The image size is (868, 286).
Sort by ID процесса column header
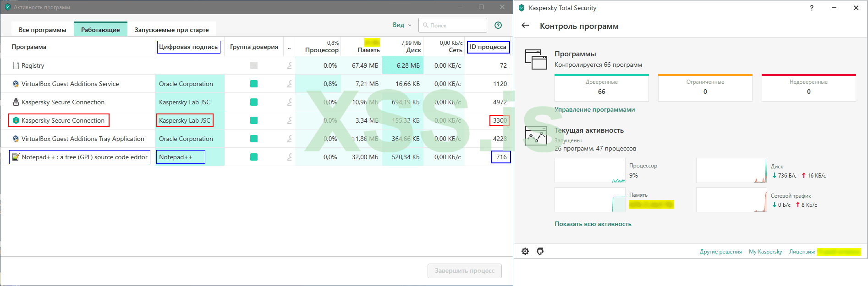(x=488, y=47)
